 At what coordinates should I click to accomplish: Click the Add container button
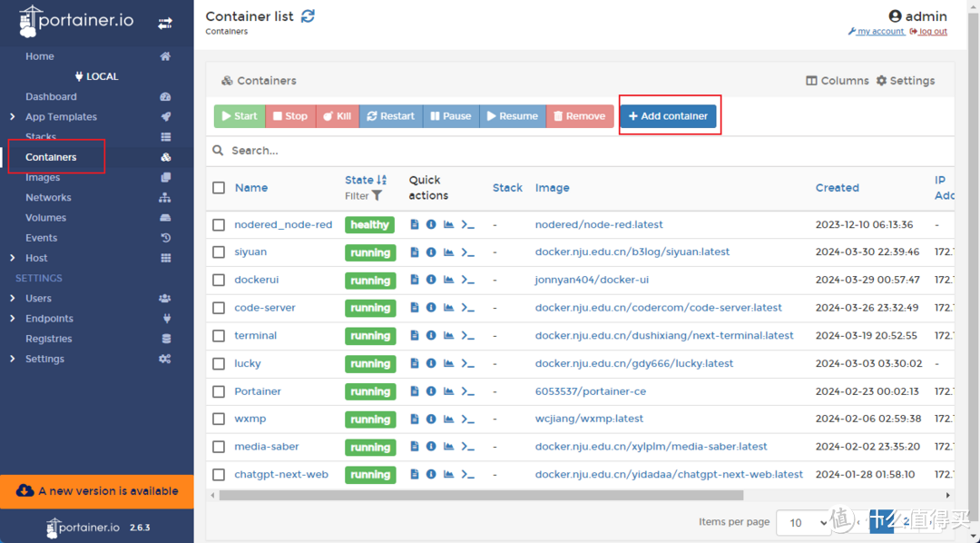pyautogui.click(x=668, y=116)
